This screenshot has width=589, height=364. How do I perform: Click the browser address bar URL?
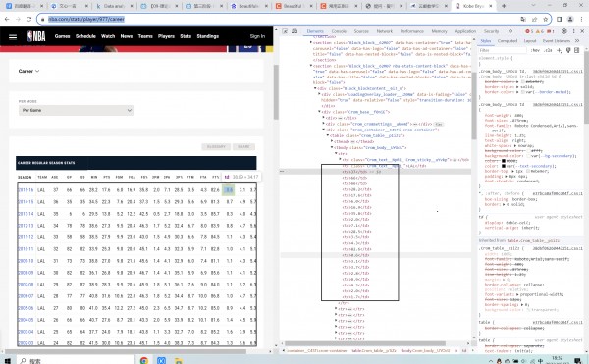(86, 20)
